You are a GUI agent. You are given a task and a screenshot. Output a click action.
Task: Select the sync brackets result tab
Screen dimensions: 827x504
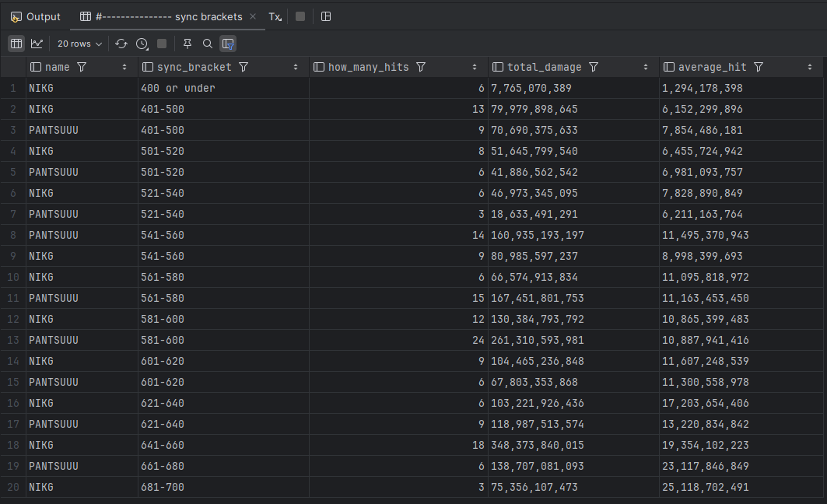[x=168, y=17]
